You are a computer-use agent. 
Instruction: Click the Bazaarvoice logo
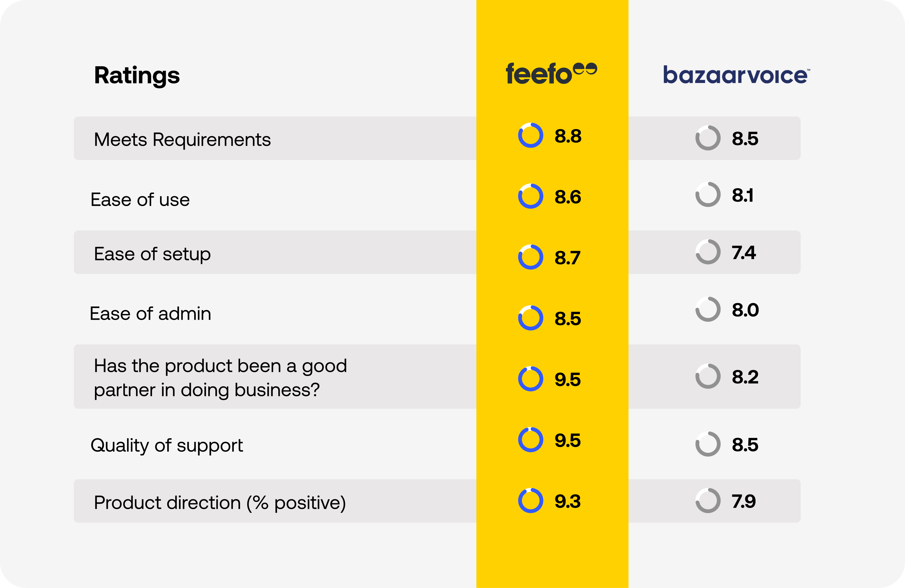click(x=736, y=75)
